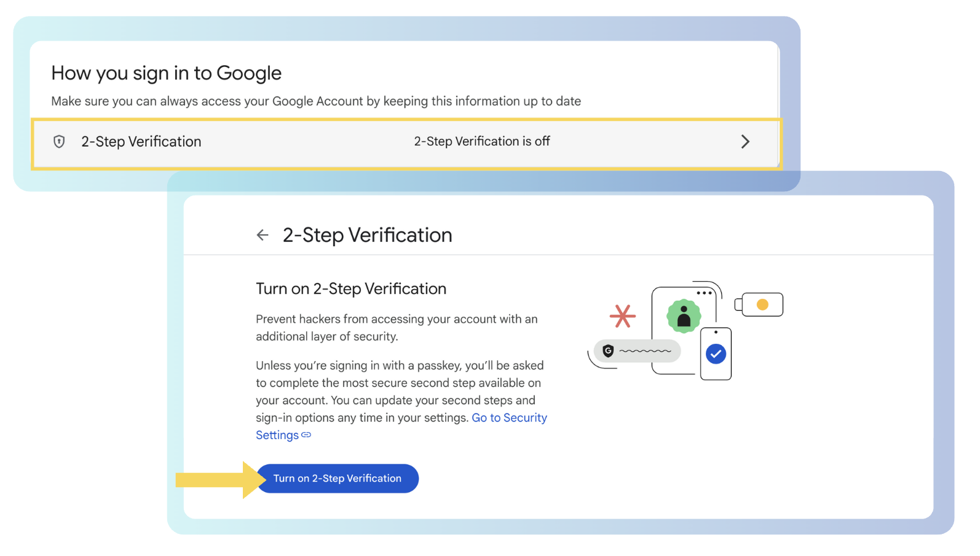Click the 'Unless you're signing in with a passkey' paragraph

pyautogui.click(x=401, y=400)
